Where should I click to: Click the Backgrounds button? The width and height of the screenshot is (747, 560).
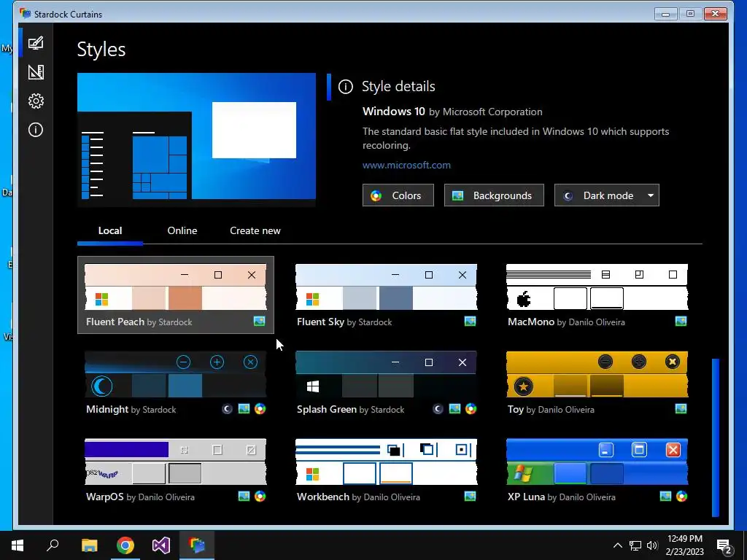(x=494, y=195)
